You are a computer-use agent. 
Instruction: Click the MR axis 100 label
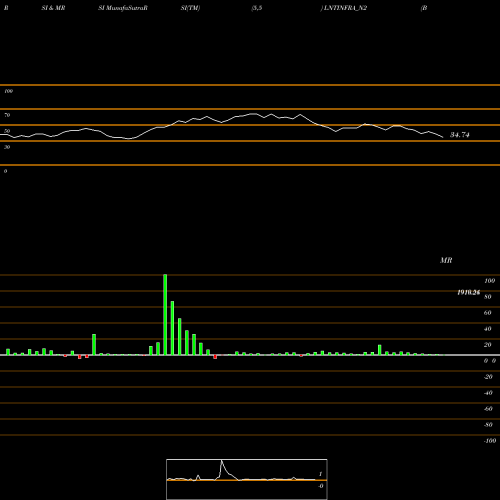pos(489,281)
